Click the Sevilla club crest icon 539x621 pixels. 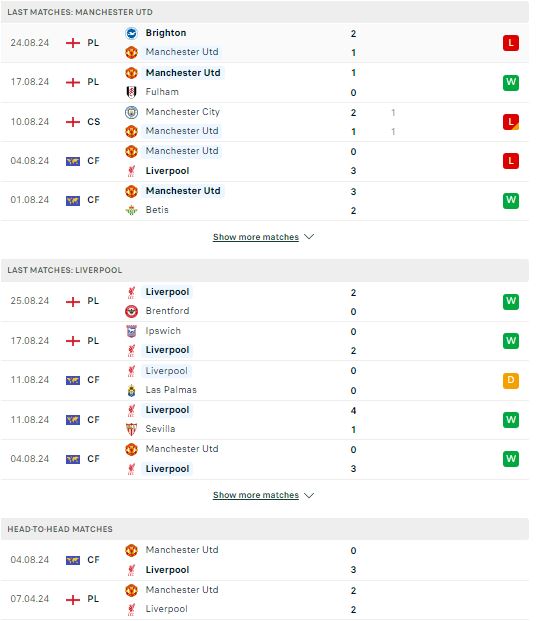point(131,429)
